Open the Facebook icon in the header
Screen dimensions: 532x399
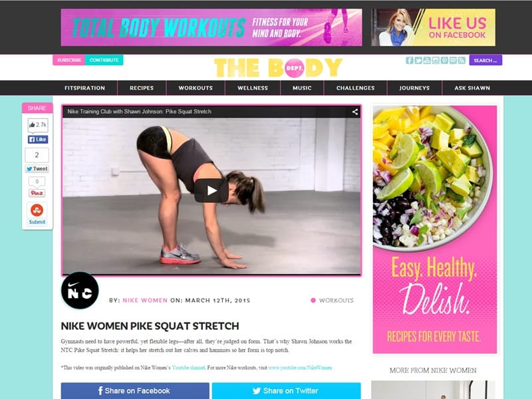[410, 61]
